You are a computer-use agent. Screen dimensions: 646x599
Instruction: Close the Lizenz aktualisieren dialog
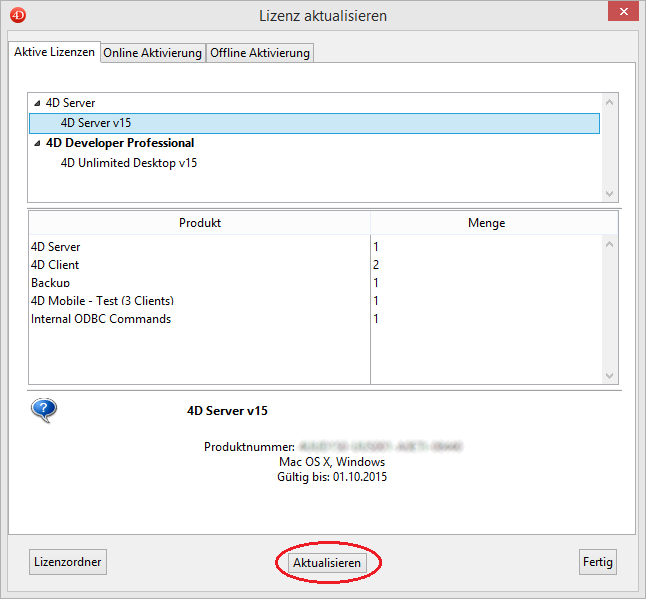click(623, 12)
